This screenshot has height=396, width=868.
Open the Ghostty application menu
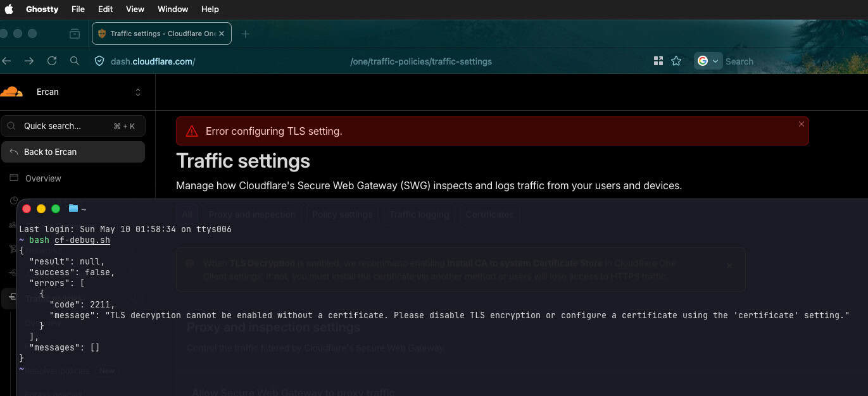pyautogui.click(x=42, y=9)
